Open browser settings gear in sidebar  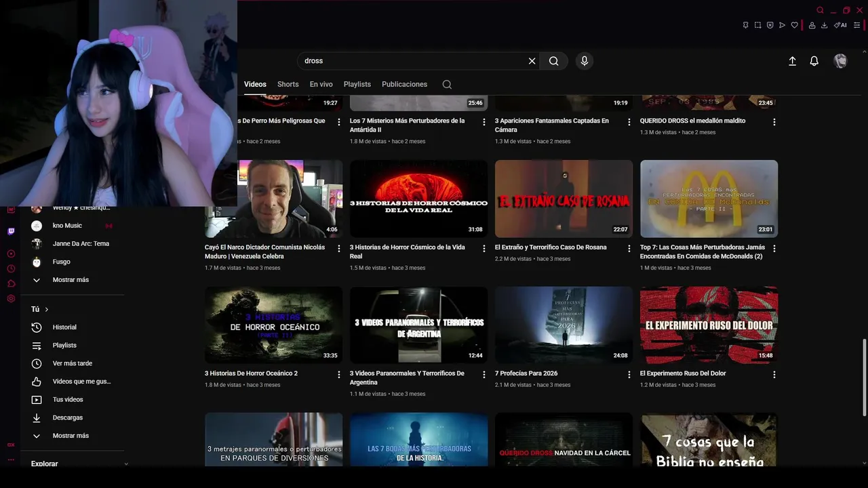11,298
